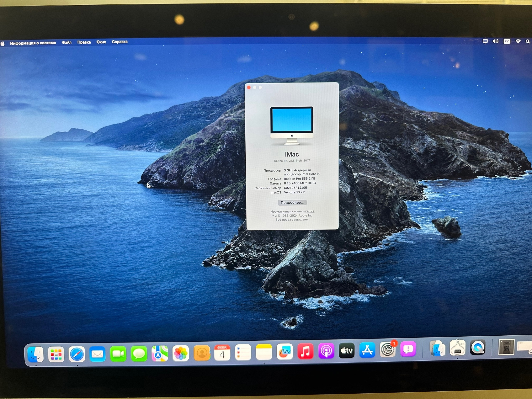Open the Справка menu

(x=119, y=42)
